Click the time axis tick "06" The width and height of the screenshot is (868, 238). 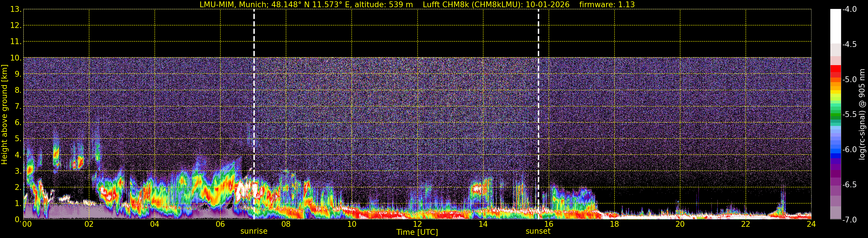tap(220, 224)
